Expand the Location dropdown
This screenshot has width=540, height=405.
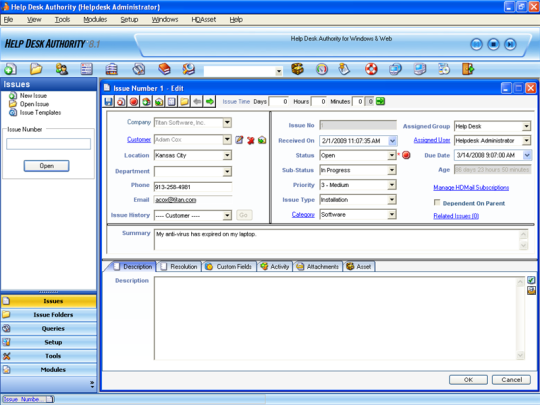pyautogui.click(x=227, y=155)
